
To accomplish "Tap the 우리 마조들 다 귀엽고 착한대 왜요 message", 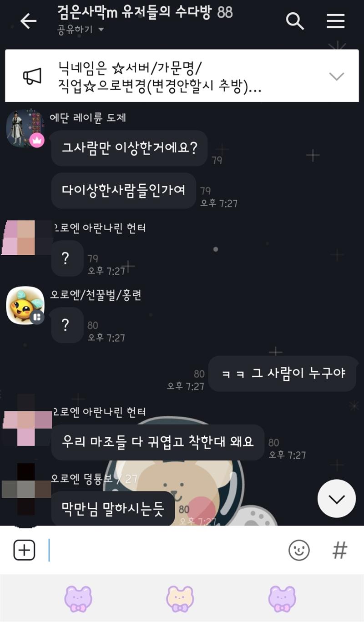I will coord(157,442).
